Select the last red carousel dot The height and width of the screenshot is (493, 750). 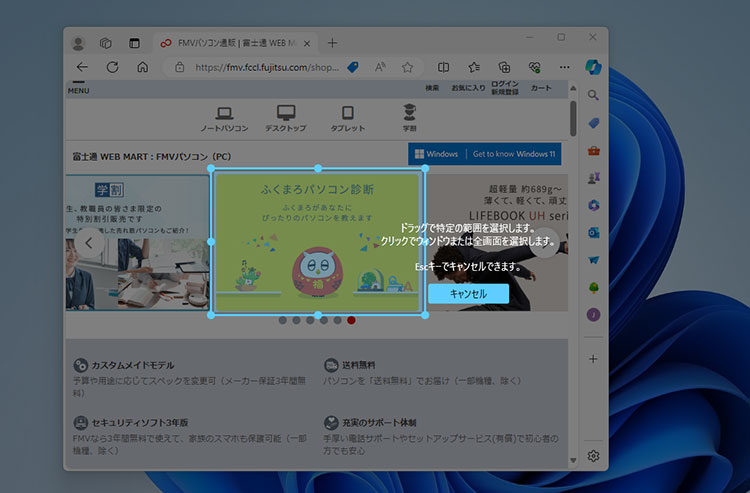(351, 321)
